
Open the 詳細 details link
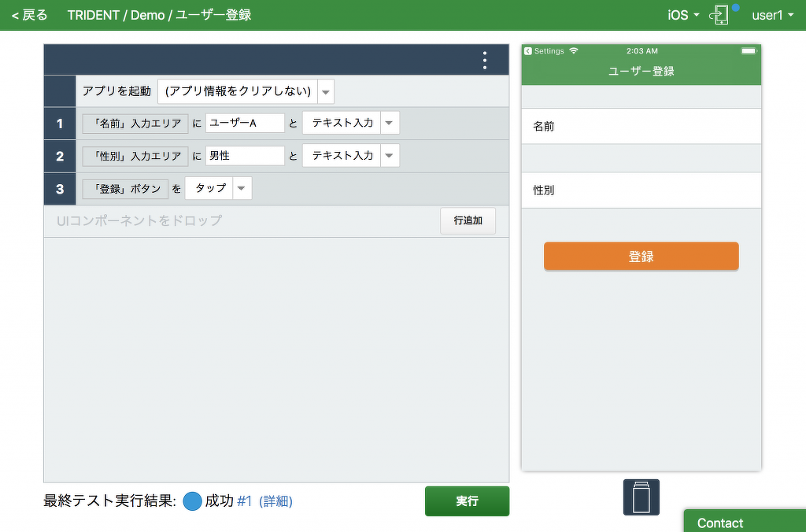275,501
